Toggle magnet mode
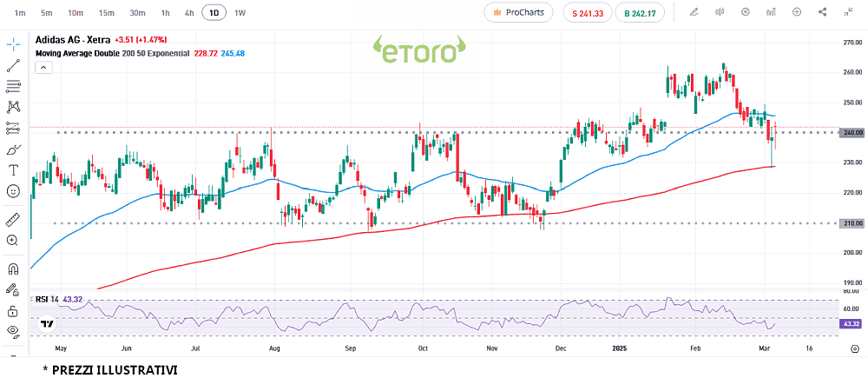 click(x=13, y=269)
